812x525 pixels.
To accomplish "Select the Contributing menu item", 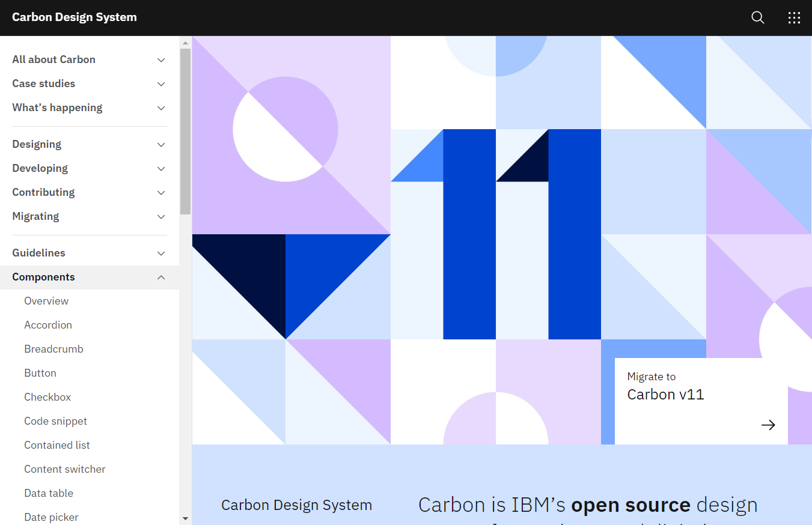I will coord(90,192).
